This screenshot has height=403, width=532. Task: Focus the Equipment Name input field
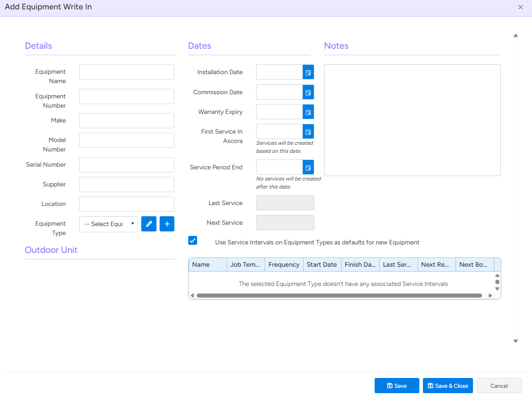(127, 72)
